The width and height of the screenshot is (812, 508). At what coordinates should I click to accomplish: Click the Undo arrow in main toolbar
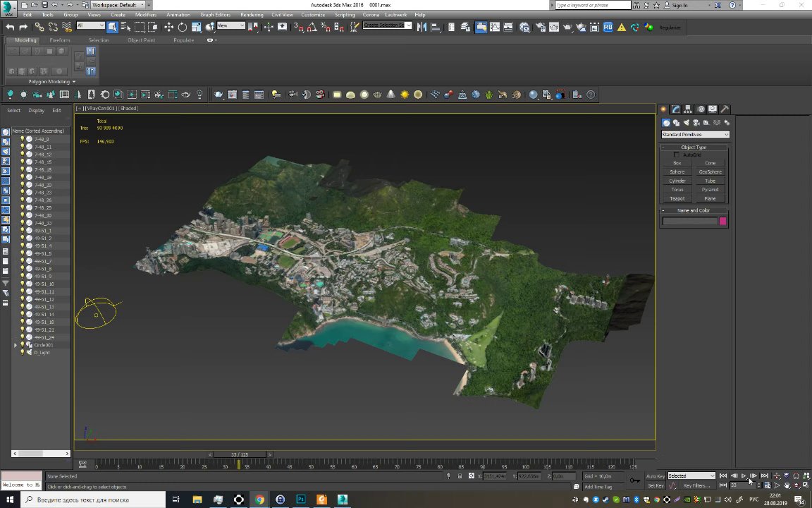tap(10, 28)
